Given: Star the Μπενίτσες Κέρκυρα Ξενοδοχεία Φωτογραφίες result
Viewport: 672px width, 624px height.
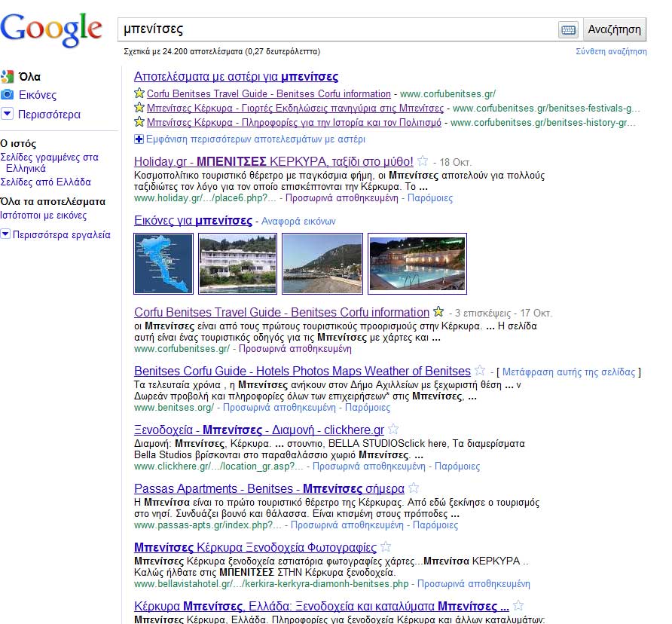Looking at the screenshot, I should coord(386,546).
